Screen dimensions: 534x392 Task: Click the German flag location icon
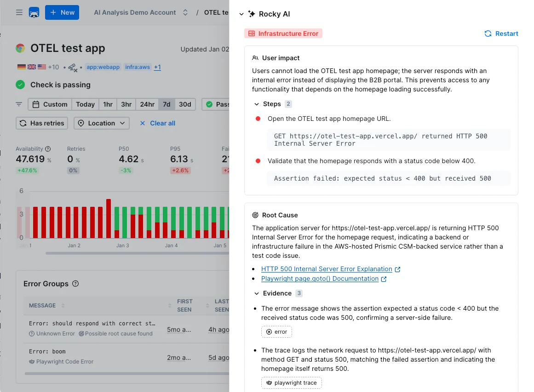click(x=22, y=67)
